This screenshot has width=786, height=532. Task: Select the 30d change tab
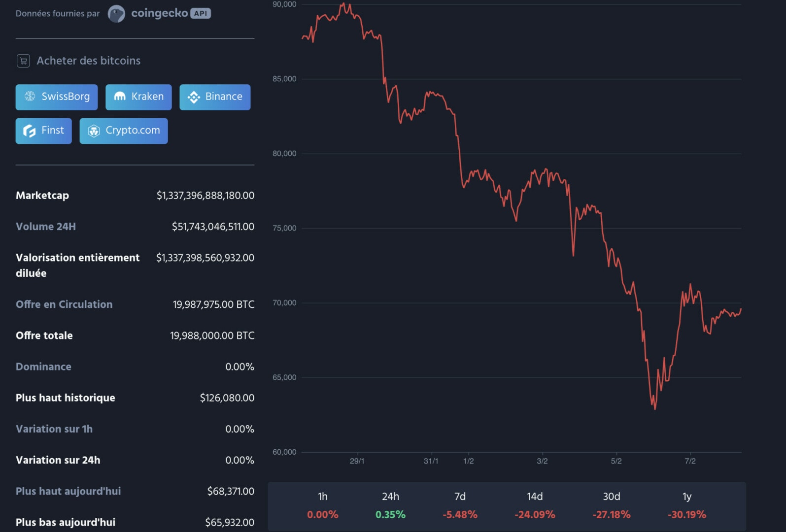pyautogui.click(x=611, y=505)
